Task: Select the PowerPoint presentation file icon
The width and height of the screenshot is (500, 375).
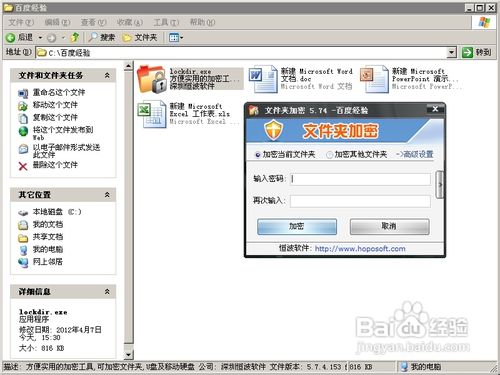Action: tap(374, 79)
